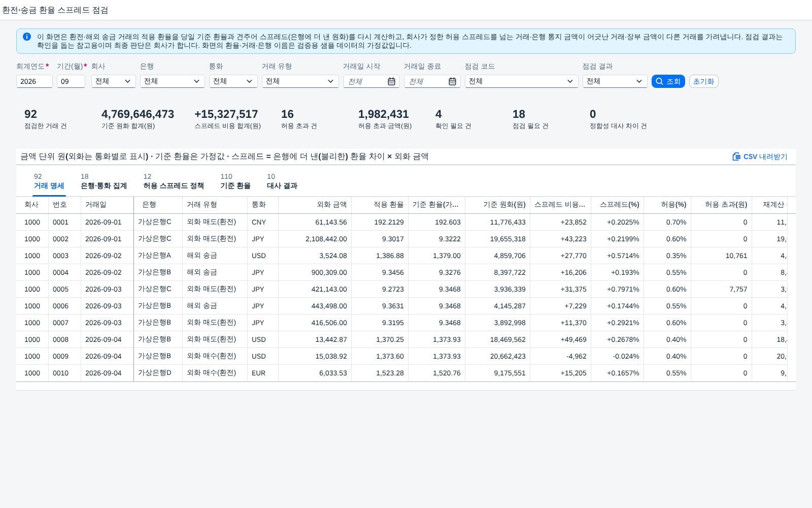
Task: Click the 허용(%) column header
Action: point(667,205)
